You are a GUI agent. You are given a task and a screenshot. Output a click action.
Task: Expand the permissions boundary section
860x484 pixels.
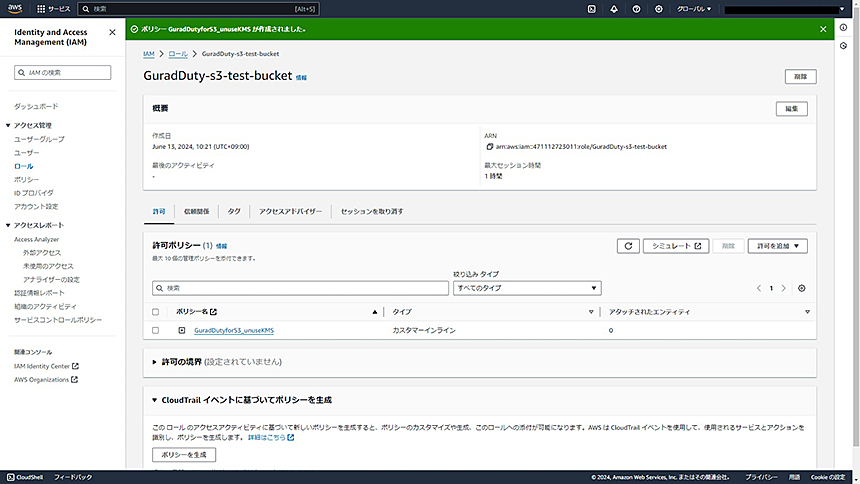click(154, 362)
